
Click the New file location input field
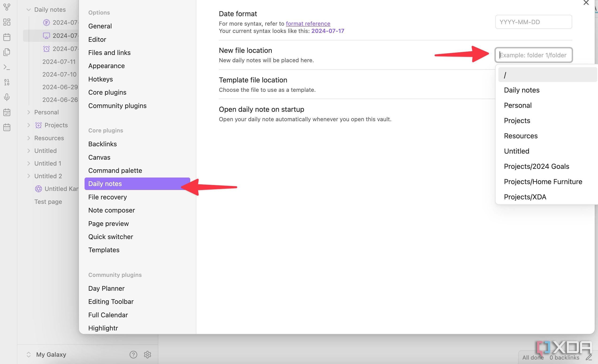click(533, 55)
